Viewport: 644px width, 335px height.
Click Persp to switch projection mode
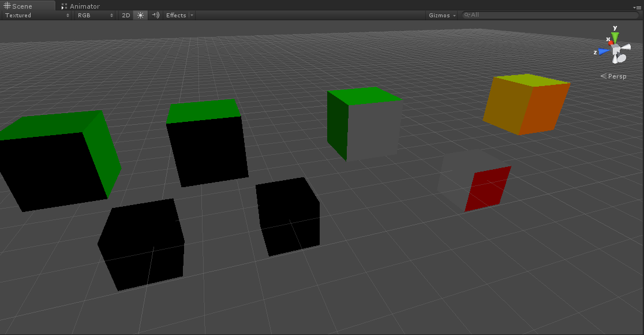[x=616, y=76]
